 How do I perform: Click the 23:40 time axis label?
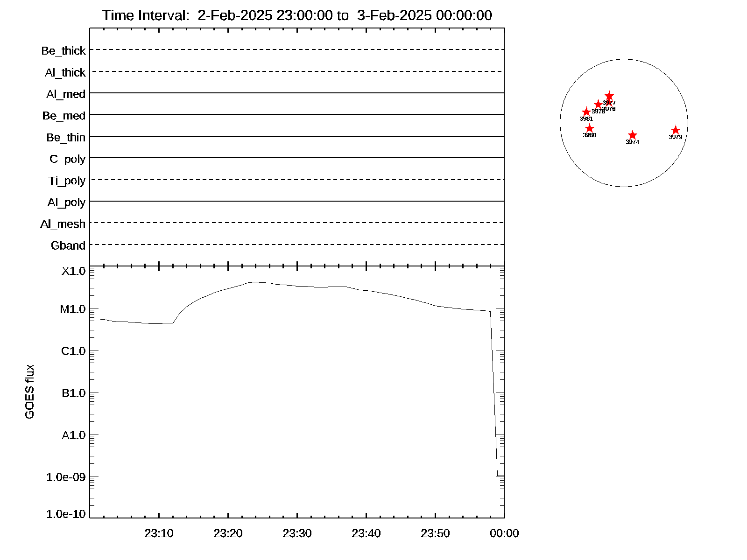pos(366,533)
